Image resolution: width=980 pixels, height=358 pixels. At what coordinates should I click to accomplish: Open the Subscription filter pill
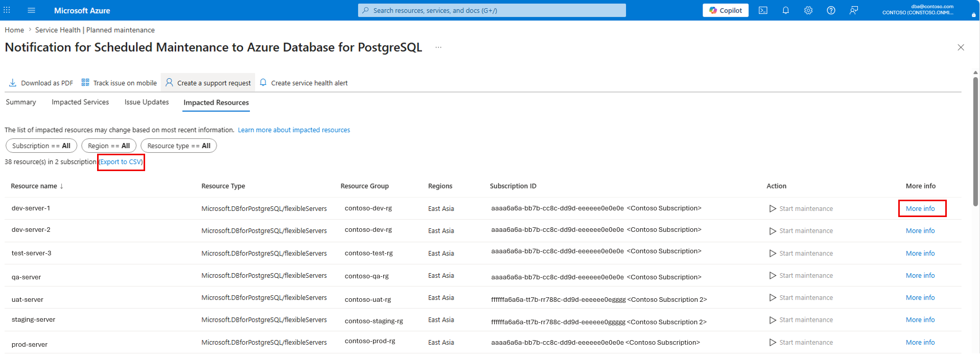41,146
